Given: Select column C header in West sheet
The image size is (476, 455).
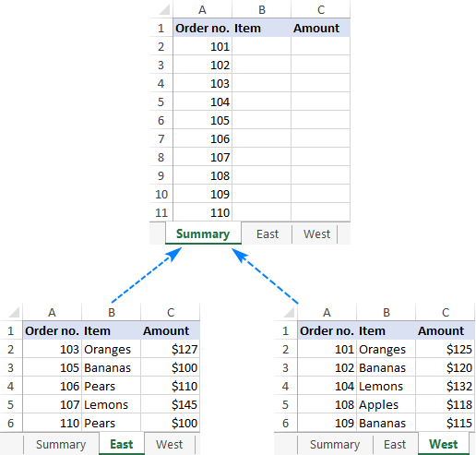Looking at the screenshot, I should coord(446,312).
